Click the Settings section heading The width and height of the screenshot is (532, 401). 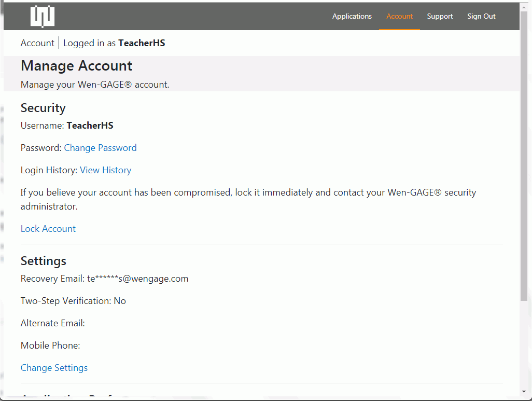(44, 260)
